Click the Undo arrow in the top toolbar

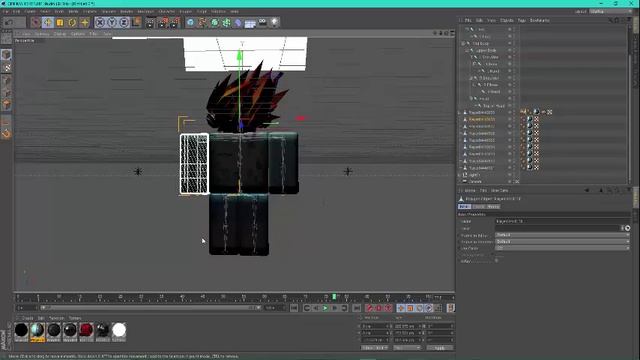[x=8, y=22]
